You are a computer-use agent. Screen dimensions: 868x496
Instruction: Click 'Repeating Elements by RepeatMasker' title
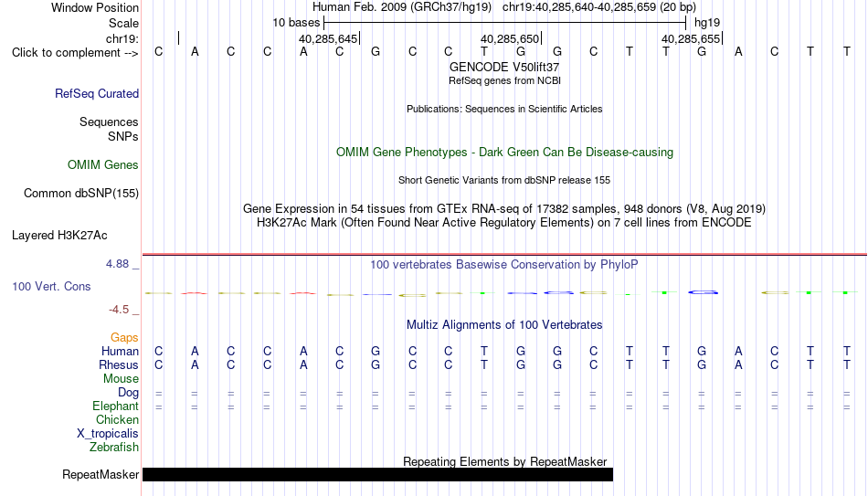click(505, 461)
